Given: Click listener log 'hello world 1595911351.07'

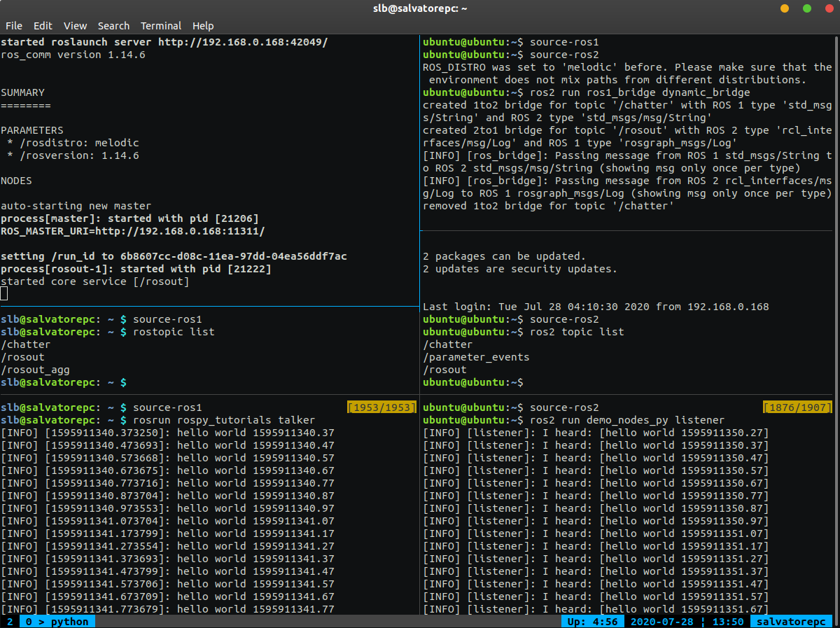Looking at the screenshot, I should (x=684, y=533).
